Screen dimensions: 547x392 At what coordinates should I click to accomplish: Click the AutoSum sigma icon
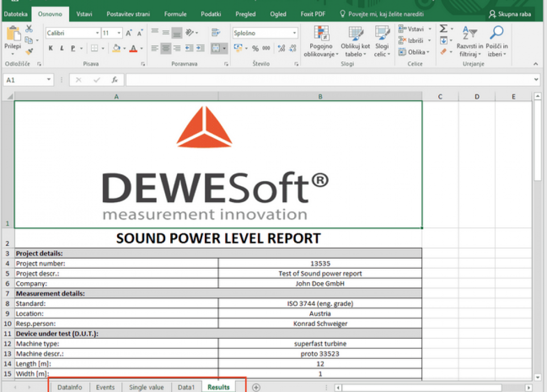(x=443, y=28)
